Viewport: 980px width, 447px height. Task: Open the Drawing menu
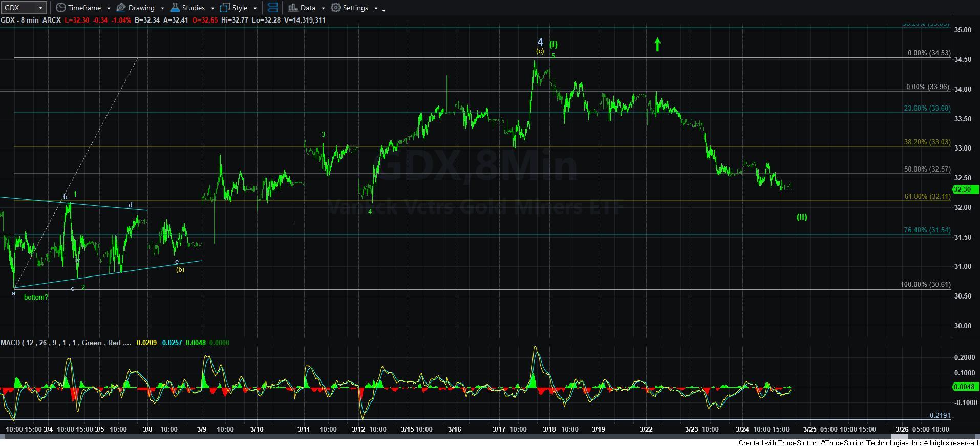coord(141,8)
